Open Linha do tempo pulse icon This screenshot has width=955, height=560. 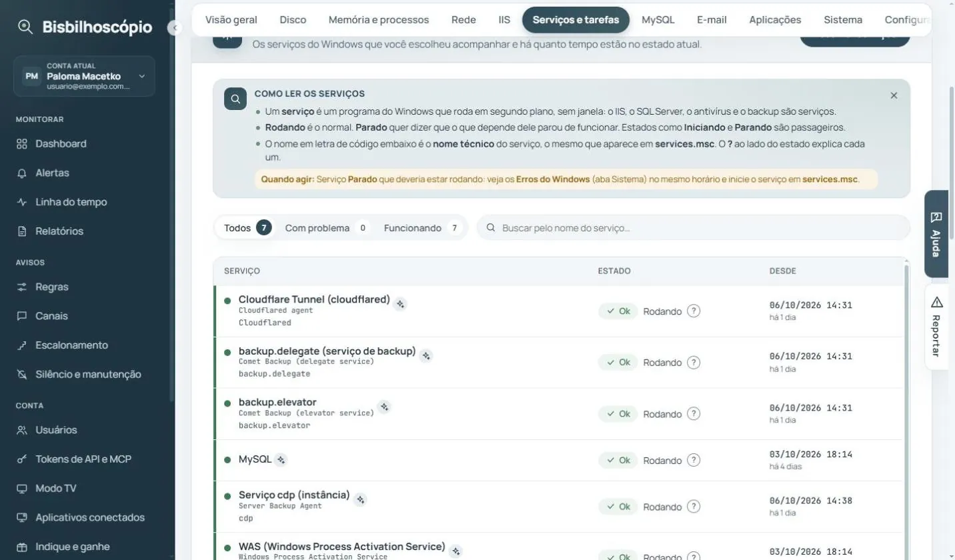tap(21, 202)
